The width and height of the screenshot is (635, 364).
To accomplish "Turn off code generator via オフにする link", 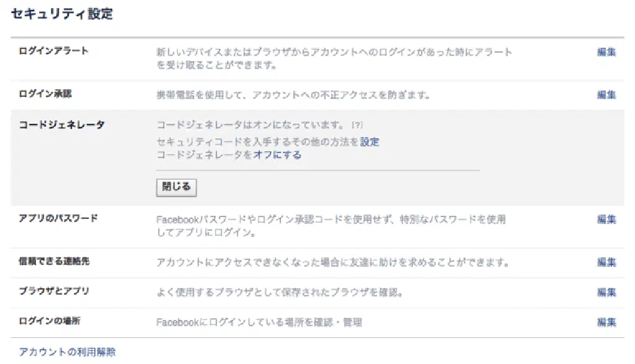I will point(277,155).
